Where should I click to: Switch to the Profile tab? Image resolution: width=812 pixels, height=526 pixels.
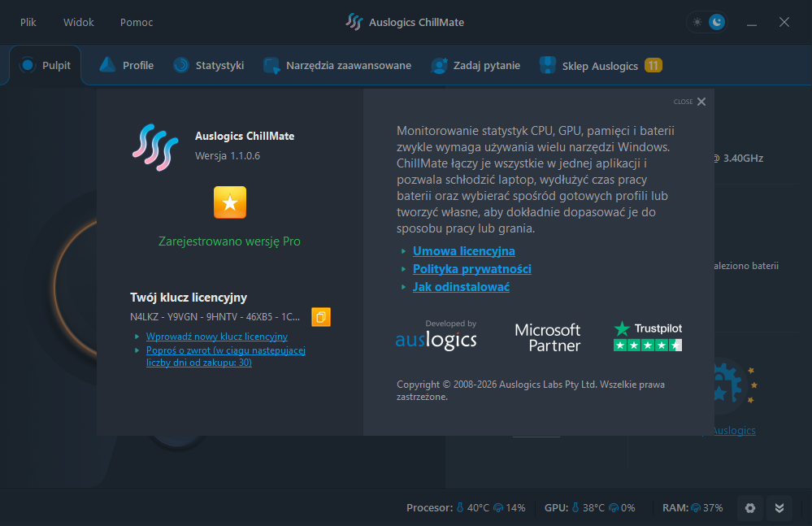coord(126,65)
